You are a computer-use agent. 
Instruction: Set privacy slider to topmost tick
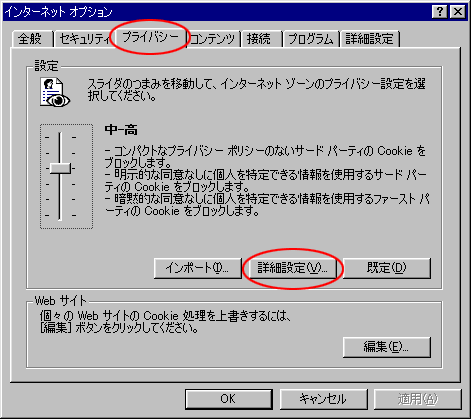point(60,137)
